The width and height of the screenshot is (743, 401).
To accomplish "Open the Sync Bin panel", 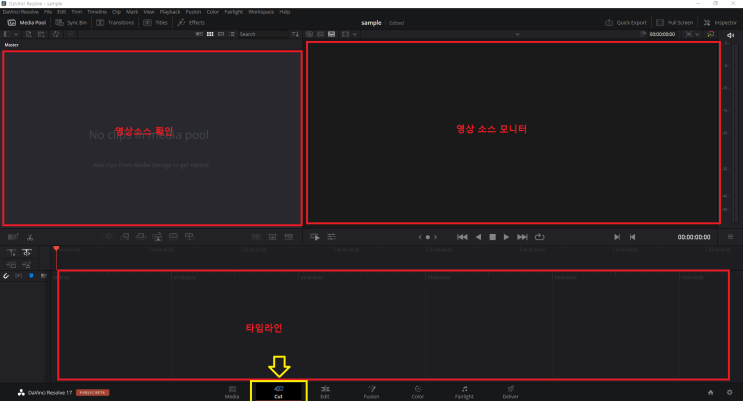I will coord(71,23).
